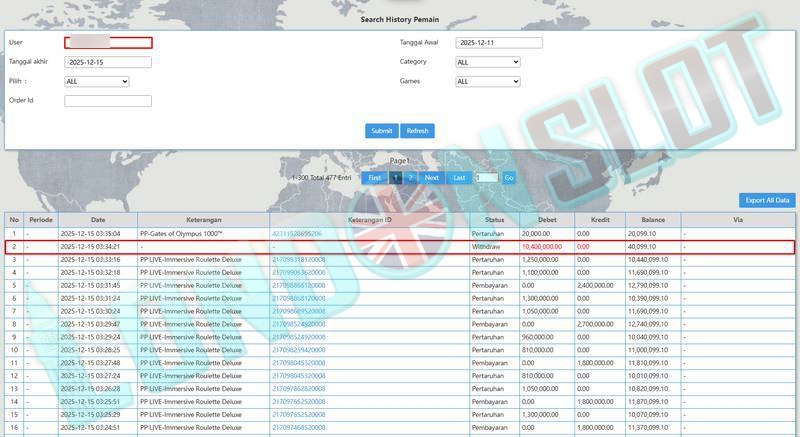Click Pertaruhan status in row 7
Image resolution: width=800 pixels, height=437 pixels.
click(488, 311)
